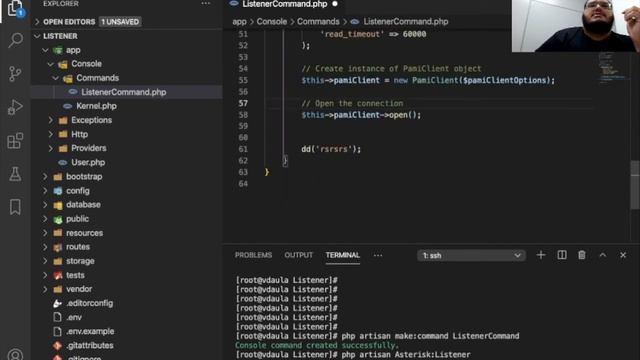Click 'Commands' in the breadcrumb path
Viewport: 640px width, 360px height.
pos(318,22)
